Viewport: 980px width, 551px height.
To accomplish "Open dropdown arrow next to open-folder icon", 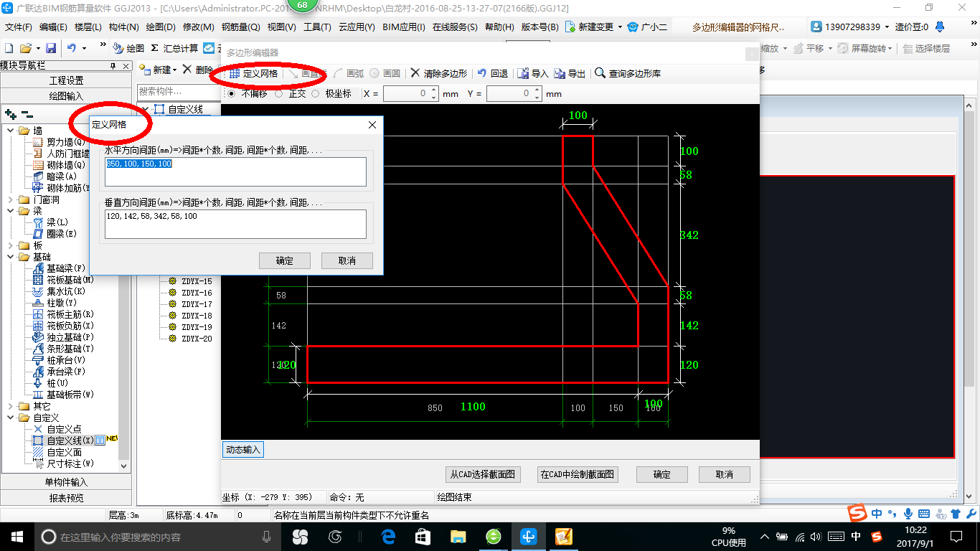I will pos(37,48).
